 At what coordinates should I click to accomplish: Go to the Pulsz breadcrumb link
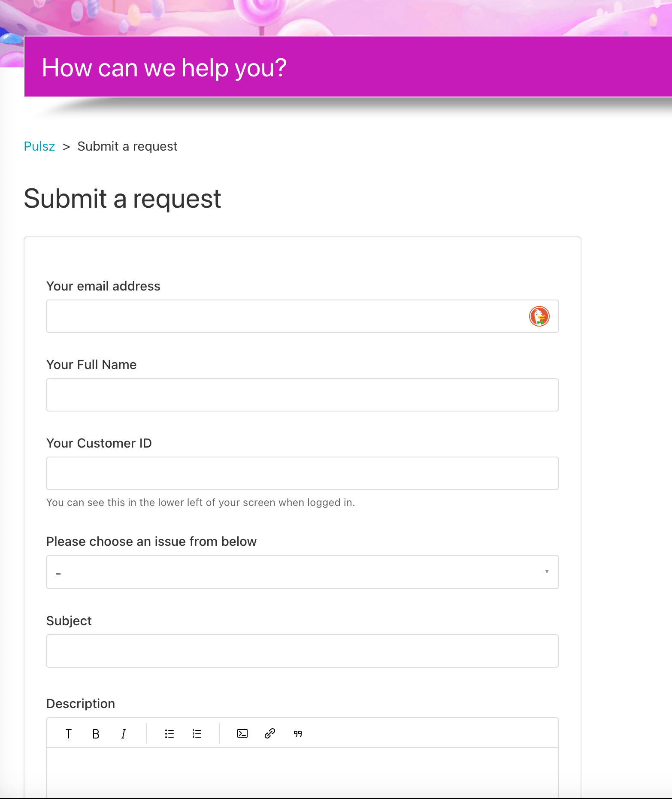(x=39, y=146)
